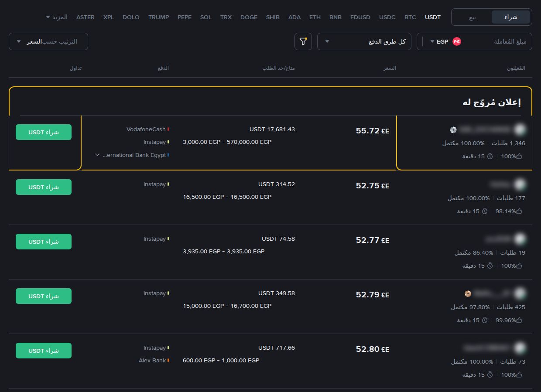Click the USDT 314.52 available amount
The width and height of the screenshot is (541, 392).
coord(277,184)
